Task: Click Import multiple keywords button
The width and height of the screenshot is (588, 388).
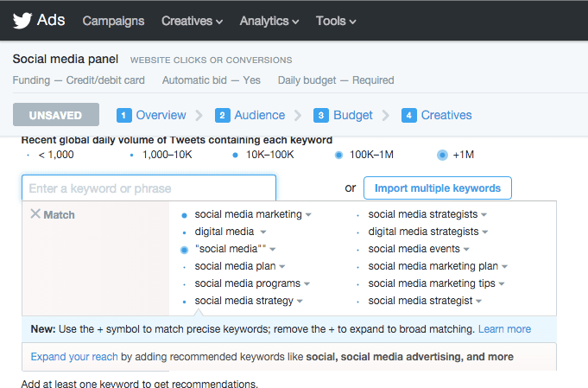Action: (438, 188)
